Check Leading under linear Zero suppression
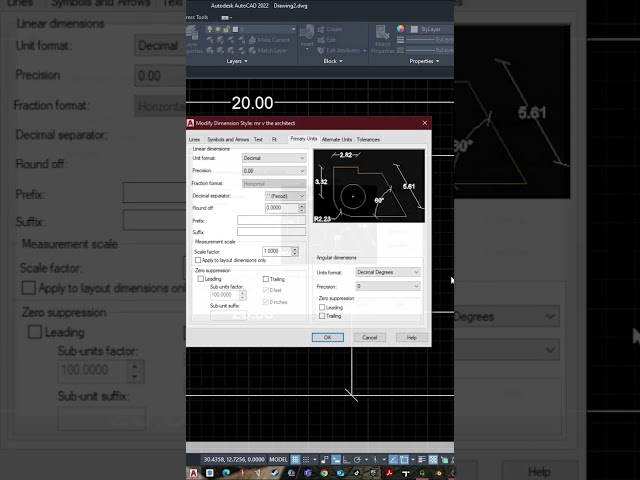The image size is (640, 480). pos(200,279)
